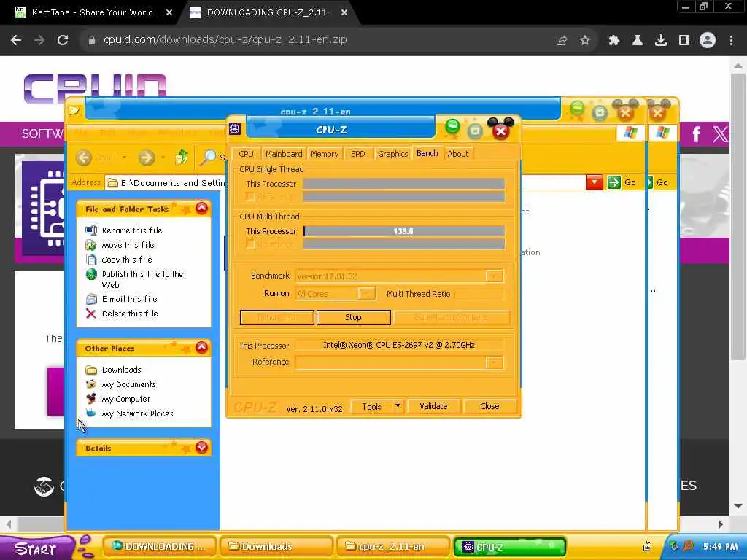Click the X (Twitter) icon on CPUID page

[720, 134]
